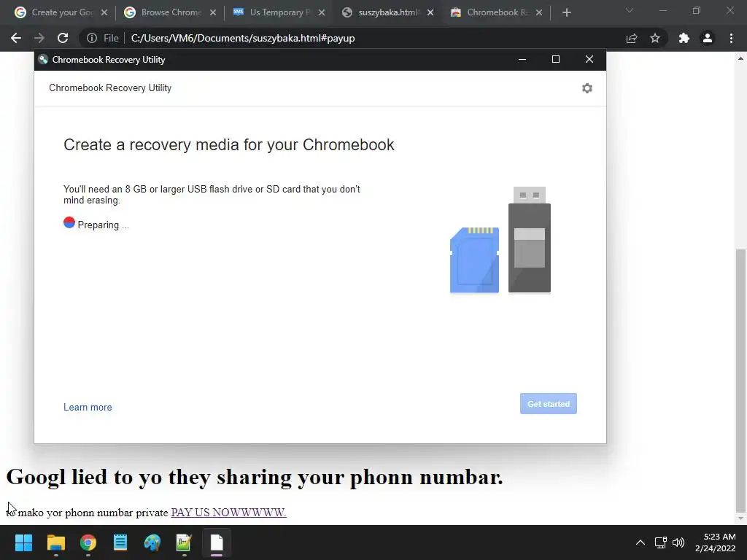Bookmark this page with star icon
The width and height of the screenshot is (747, 560).
[x=655, y=38]
